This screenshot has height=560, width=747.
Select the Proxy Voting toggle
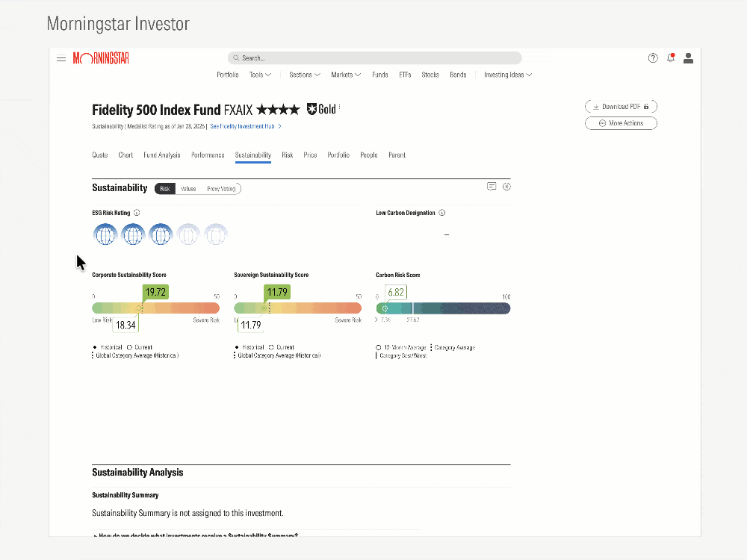click(x=221, y=189)
